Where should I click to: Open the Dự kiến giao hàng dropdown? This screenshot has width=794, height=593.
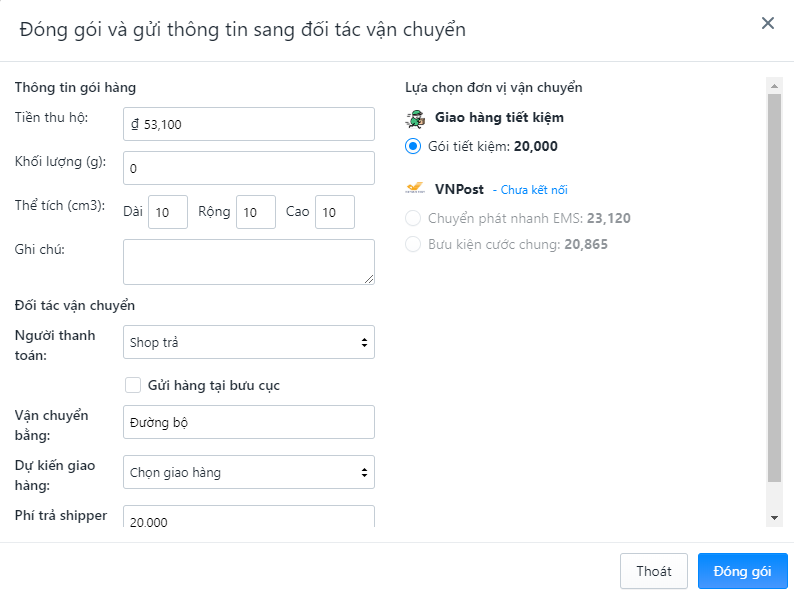coord(249,472)
